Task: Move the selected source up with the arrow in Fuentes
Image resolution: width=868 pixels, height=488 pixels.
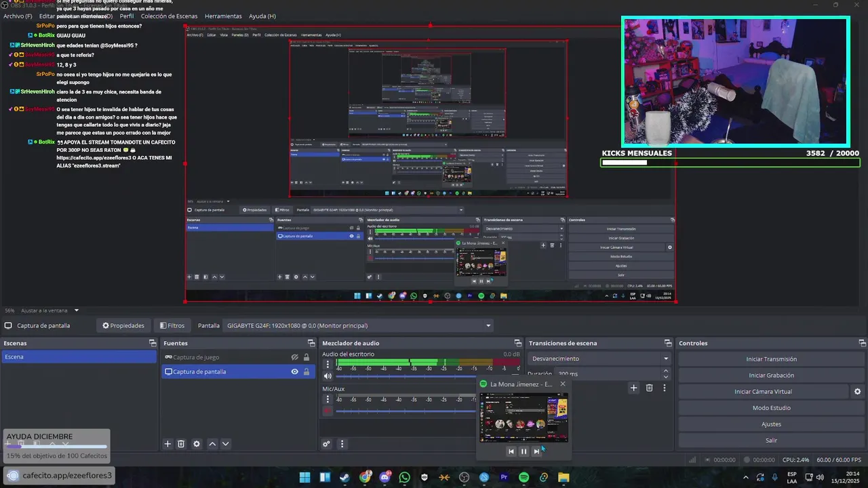Action: point(212,444)
